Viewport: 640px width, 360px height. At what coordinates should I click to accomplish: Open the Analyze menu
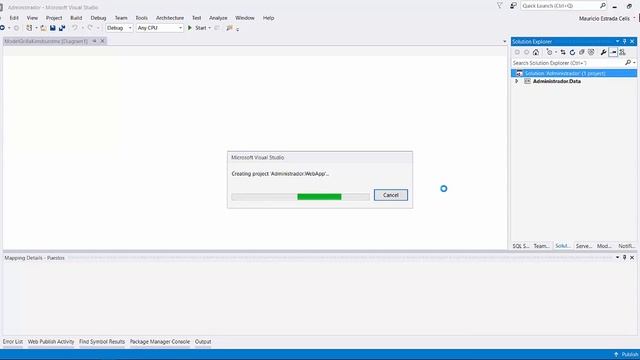(218, 18)
